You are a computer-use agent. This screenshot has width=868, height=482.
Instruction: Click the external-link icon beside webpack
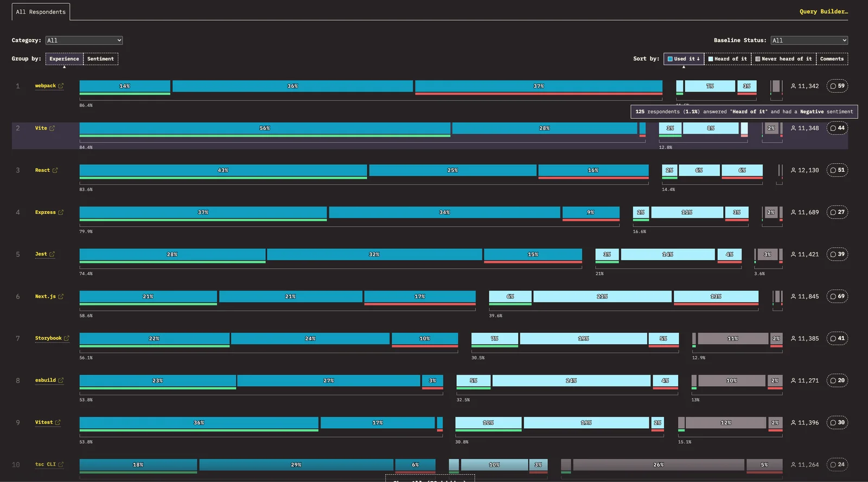tap(61, 86)
